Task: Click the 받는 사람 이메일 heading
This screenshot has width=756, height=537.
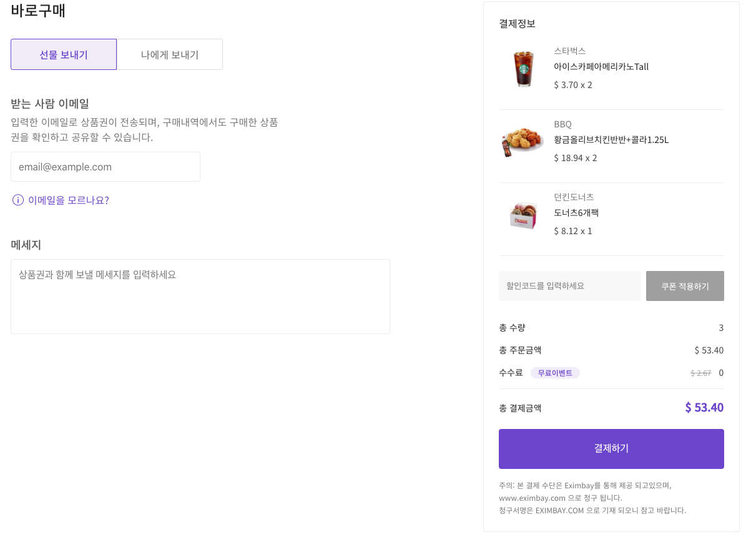Action: [x=50, y=104]
